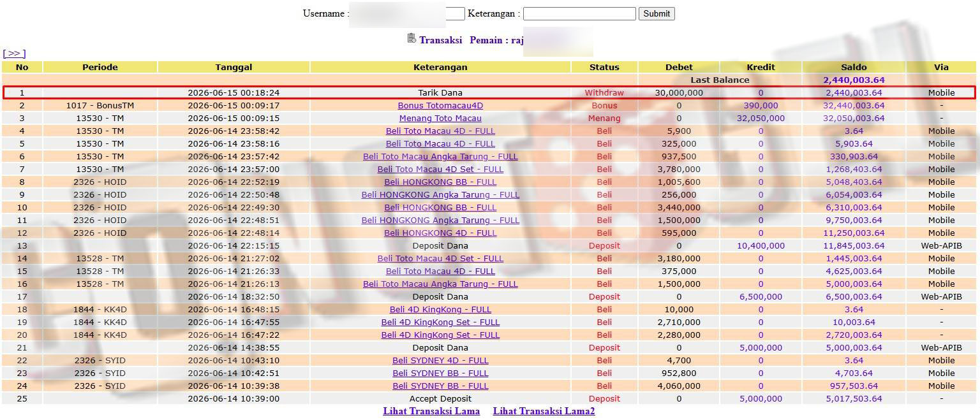Click Lihat Transaksi Lama link
980x420 pixels.
pos(431,411)
